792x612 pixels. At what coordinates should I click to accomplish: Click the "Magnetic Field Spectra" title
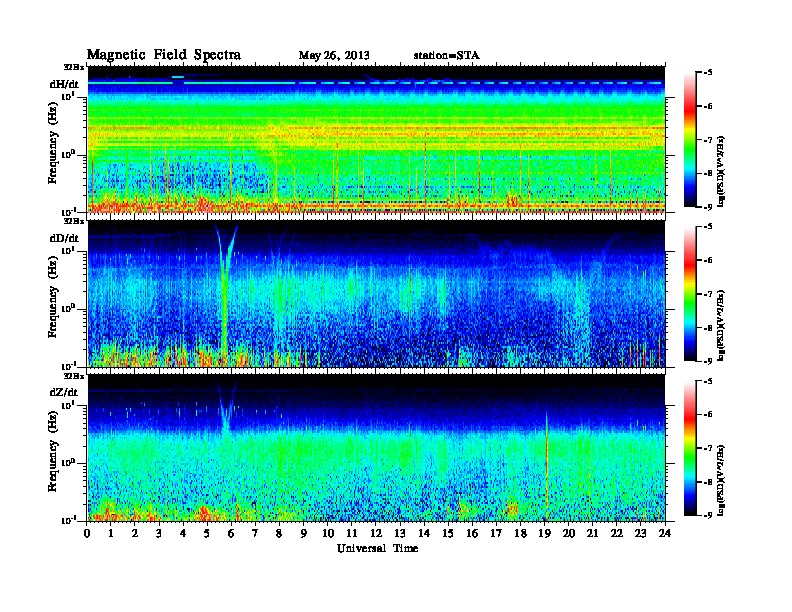tap(164, 55)
